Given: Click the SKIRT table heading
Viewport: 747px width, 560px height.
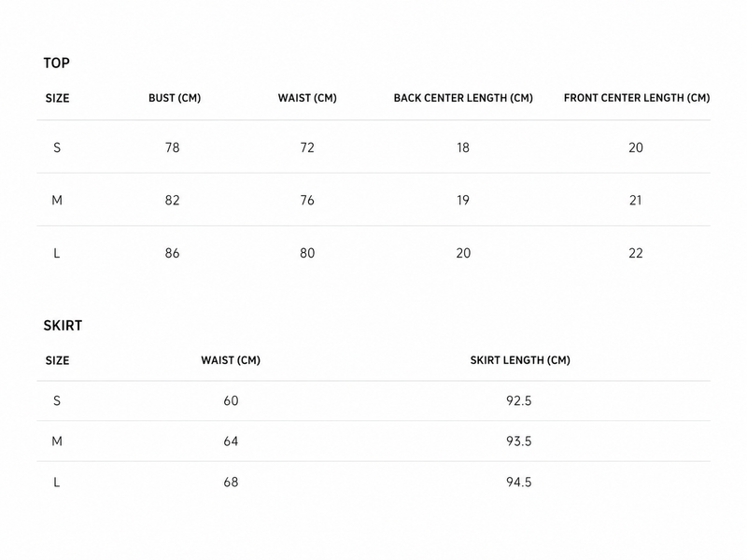Looking at the screenshot, I should (63, 326).
